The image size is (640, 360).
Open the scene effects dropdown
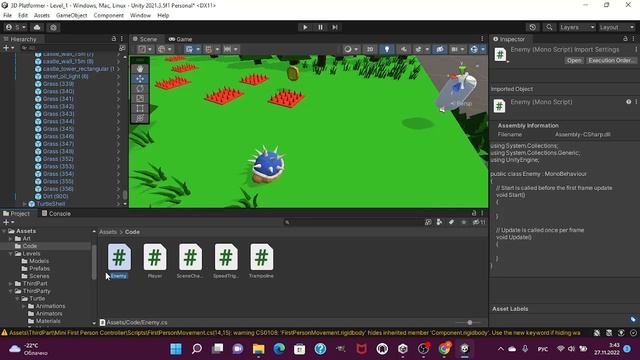coord(421,49)
